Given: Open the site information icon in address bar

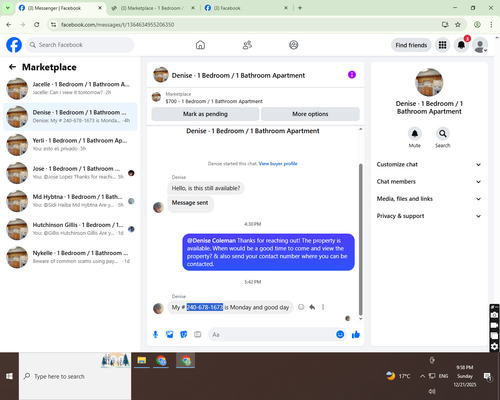Looking at the screenshot, I should [53, 24].
